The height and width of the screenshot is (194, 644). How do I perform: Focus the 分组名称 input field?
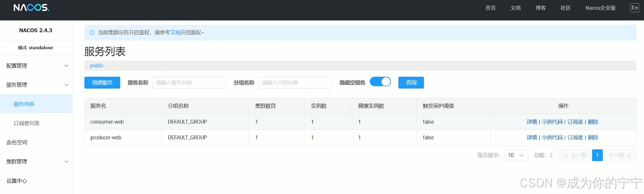click(x=295, y=83)
